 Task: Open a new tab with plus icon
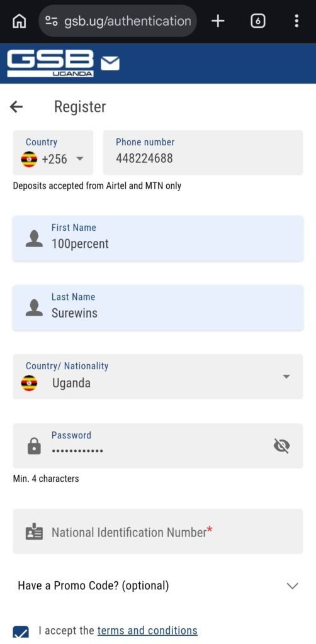tap(218, 21)
